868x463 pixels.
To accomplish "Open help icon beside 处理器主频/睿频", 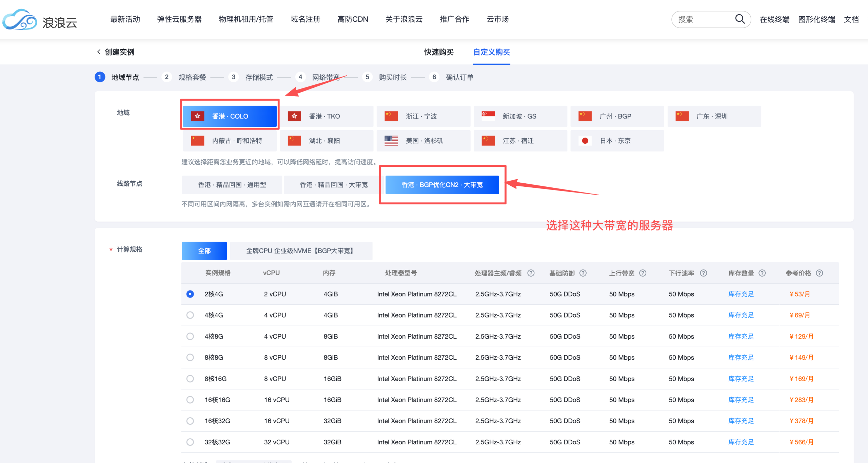I will (531, 273).
